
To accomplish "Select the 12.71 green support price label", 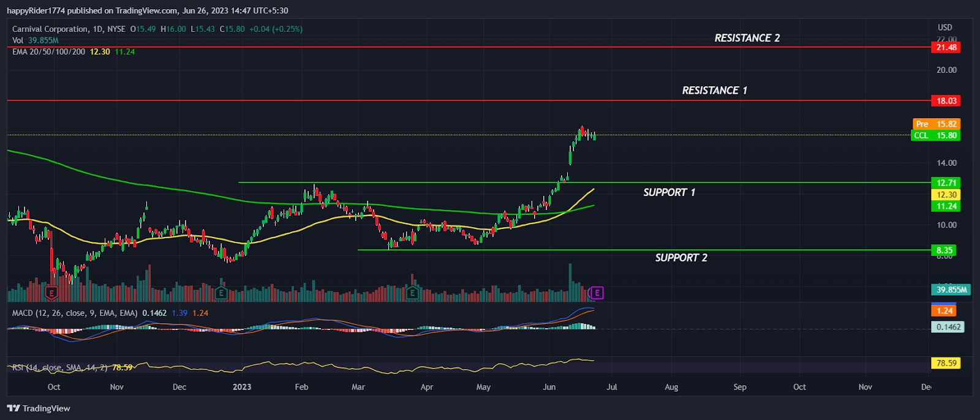I will click(x=945, y=182).
